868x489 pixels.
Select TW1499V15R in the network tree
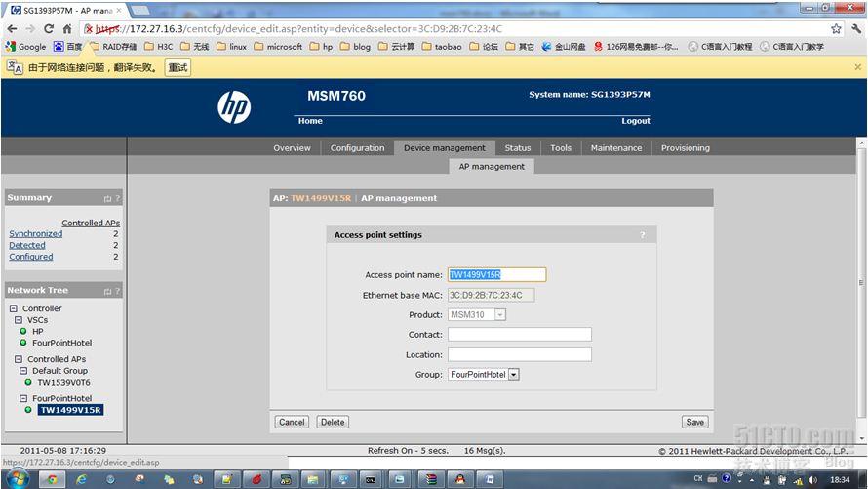[x=70, y=410]
